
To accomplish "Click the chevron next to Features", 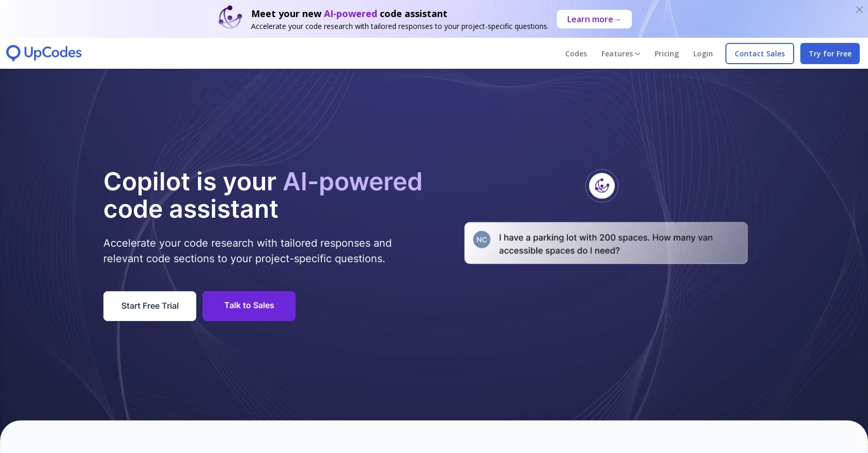I will 638,54.
